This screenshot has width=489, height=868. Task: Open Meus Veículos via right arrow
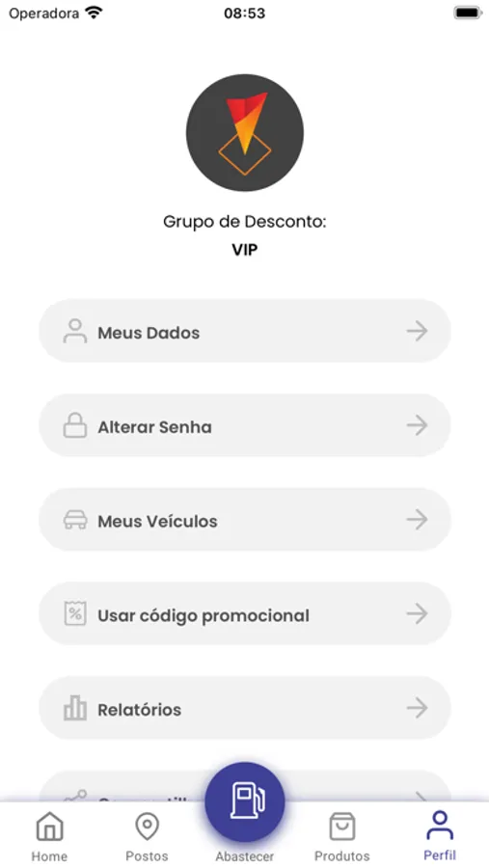tap(417, 519)
